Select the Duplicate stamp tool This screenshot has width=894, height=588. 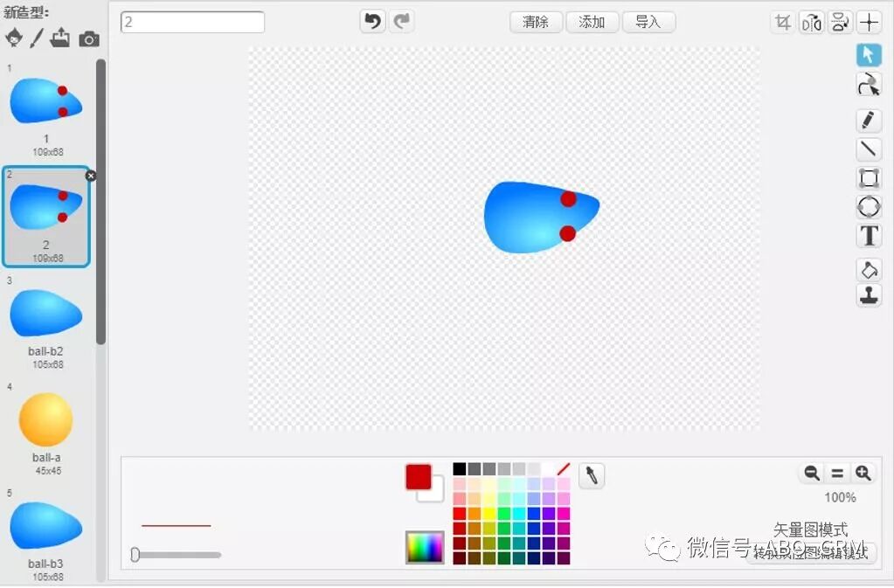pos(869,296)
